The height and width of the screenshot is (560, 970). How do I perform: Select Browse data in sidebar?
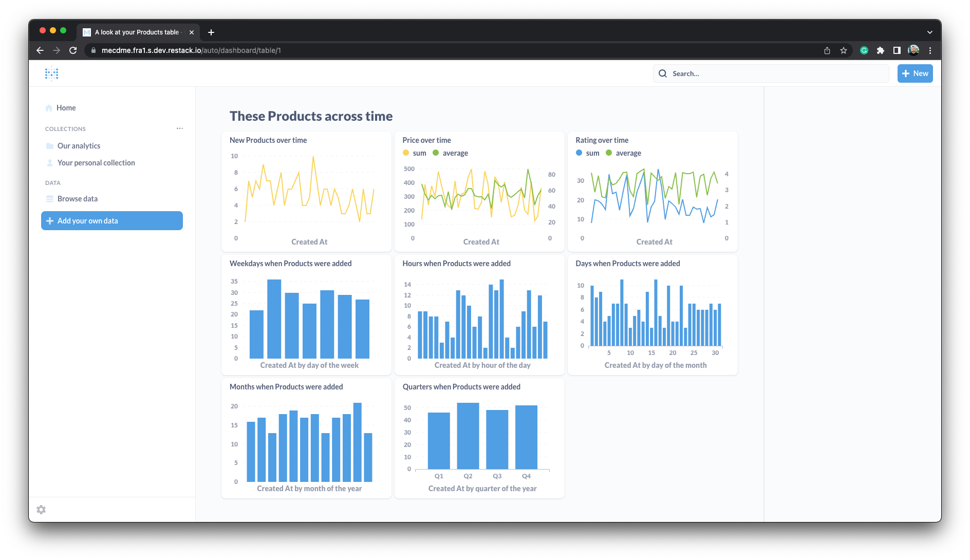click(x=77, y=199)
